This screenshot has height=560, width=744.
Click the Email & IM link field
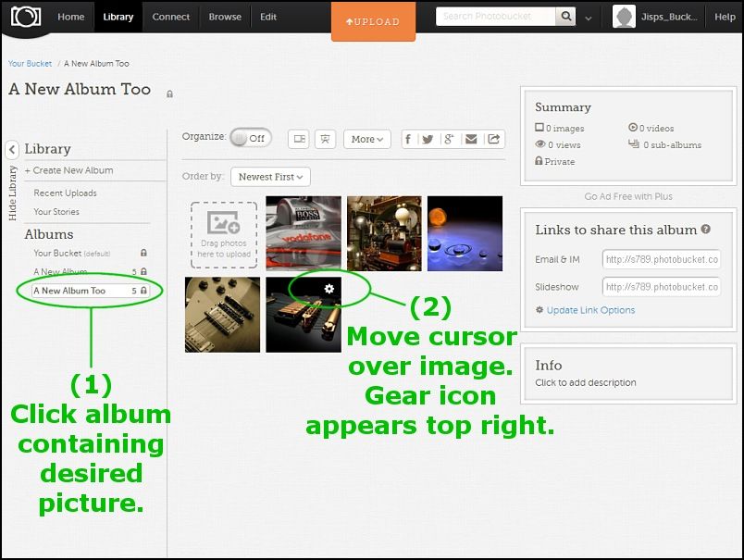click(661, 260)
